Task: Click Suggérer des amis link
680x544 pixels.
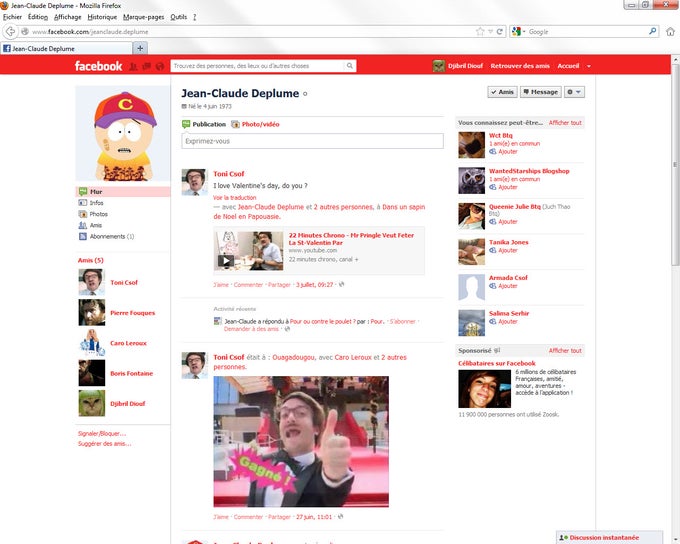Action: pyautogui.click(x=105, y=444)
